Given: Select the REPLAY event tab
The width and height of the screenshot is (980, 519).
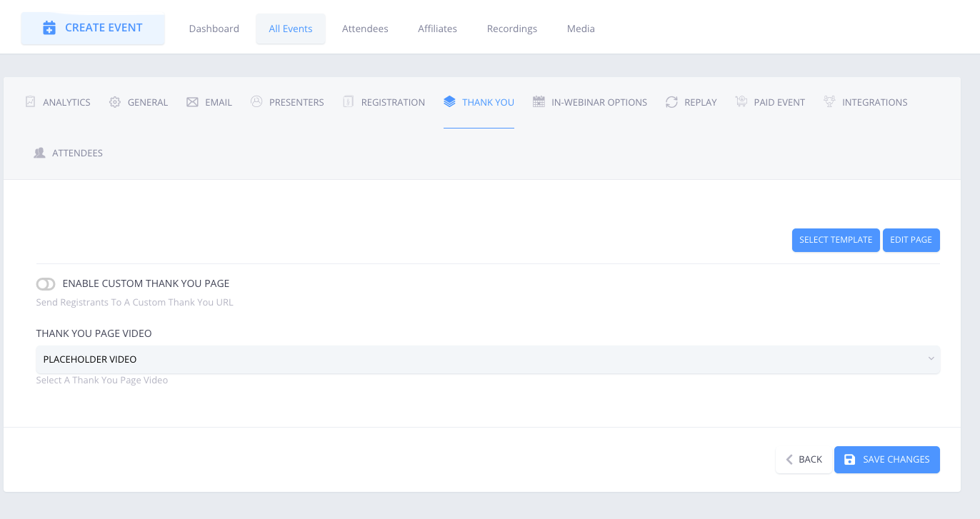Looking at the screenshot, I should 691,102.
